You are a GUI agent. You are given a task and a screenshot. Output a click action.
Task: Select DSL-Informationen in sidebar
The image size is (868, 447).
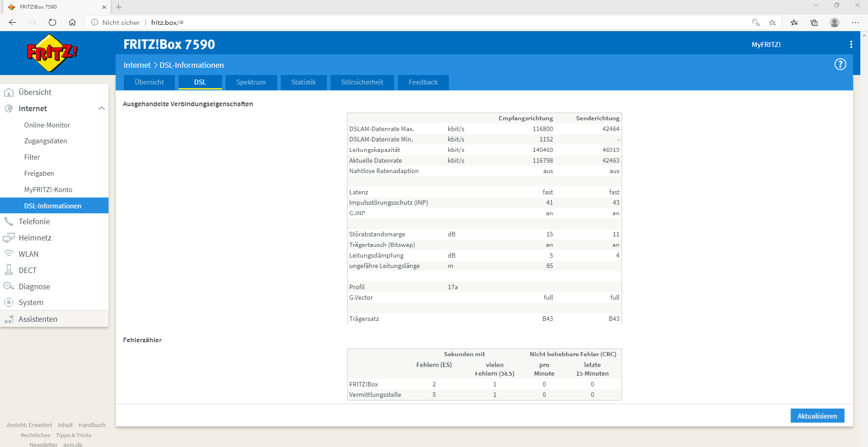[54, 206]
